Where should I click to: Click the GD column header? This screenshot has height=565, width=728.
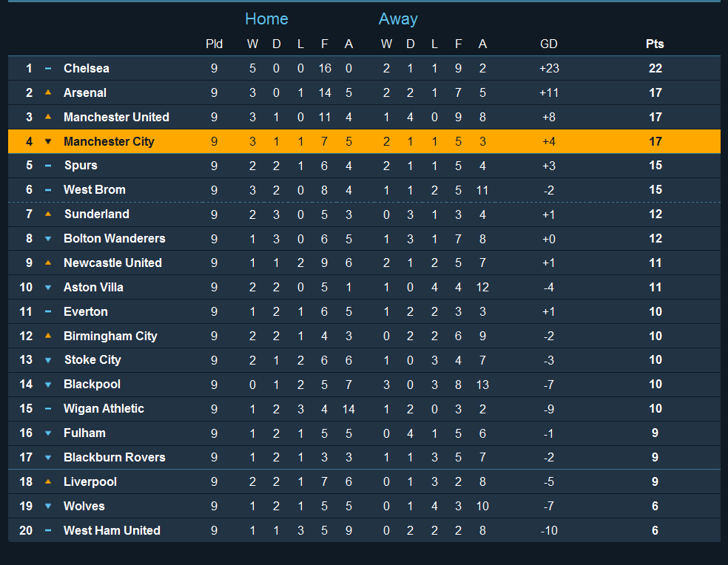pos(548,44)
